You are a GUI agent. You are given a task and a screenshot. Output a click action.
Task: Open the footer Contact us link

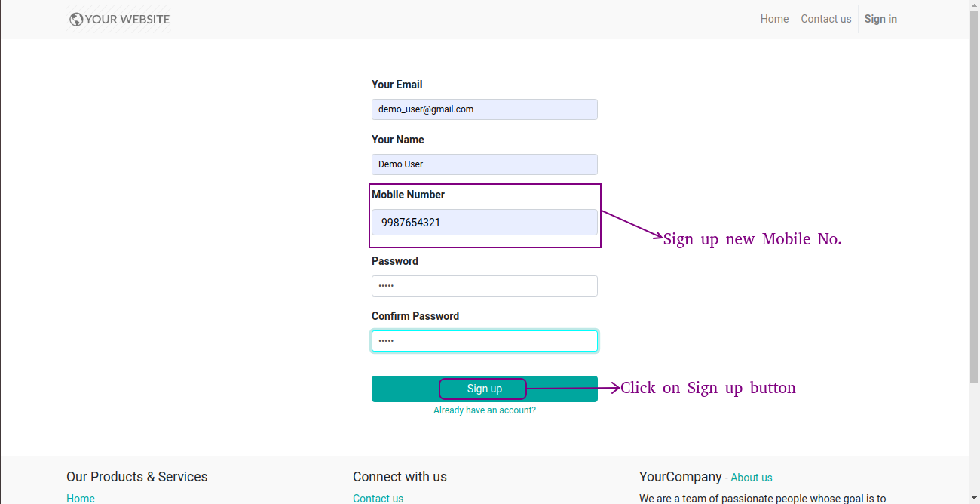pyautogui.click(x=378, y=498)
